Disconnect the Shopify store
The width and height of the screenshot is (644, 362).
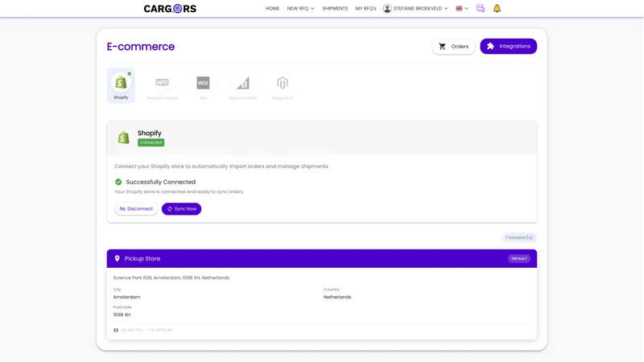click(136, 209)
